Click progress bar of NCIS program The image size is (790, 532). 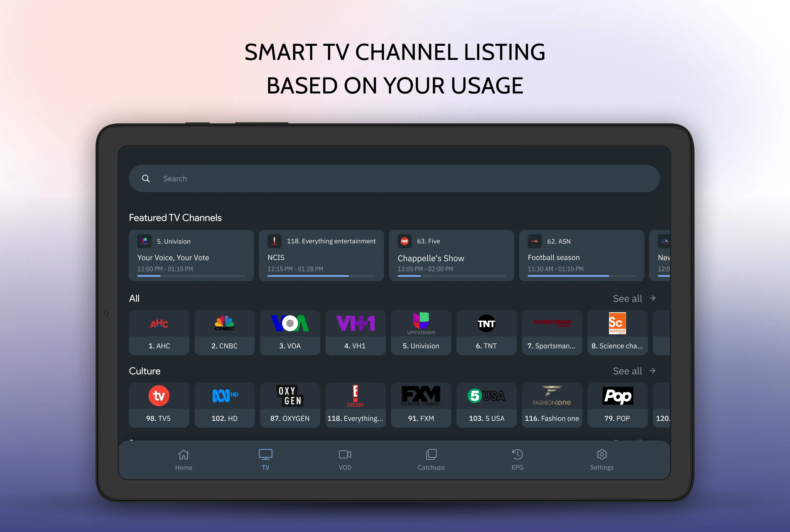tap(321, 276)
